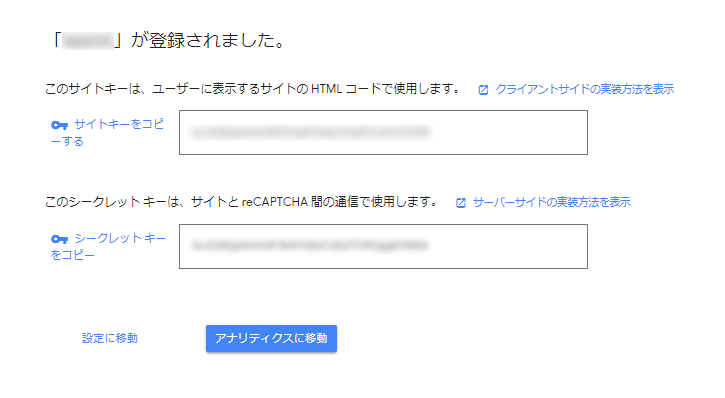Click the アナリティクスに移動 blue button
The width and height of the screenshot is (725, 398).
[271, 338]
